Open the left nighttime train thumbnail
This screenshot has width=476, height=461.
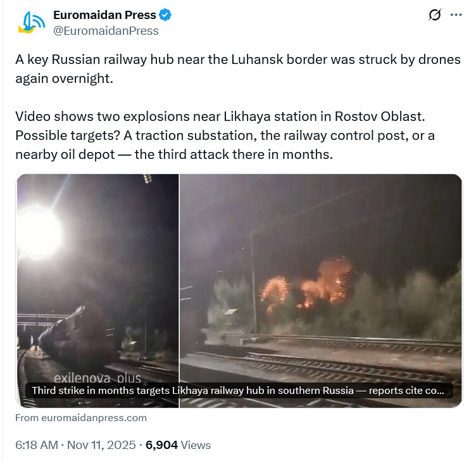coord(97,291)
